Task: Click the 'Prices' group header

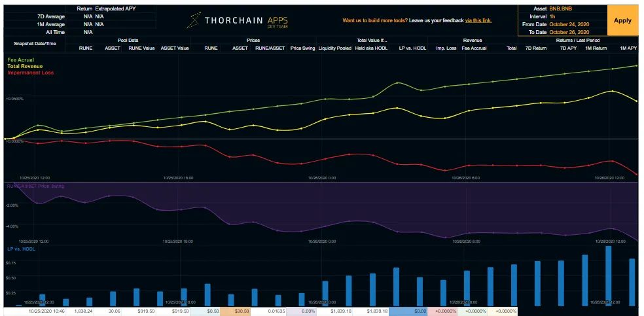Action: 253,40
